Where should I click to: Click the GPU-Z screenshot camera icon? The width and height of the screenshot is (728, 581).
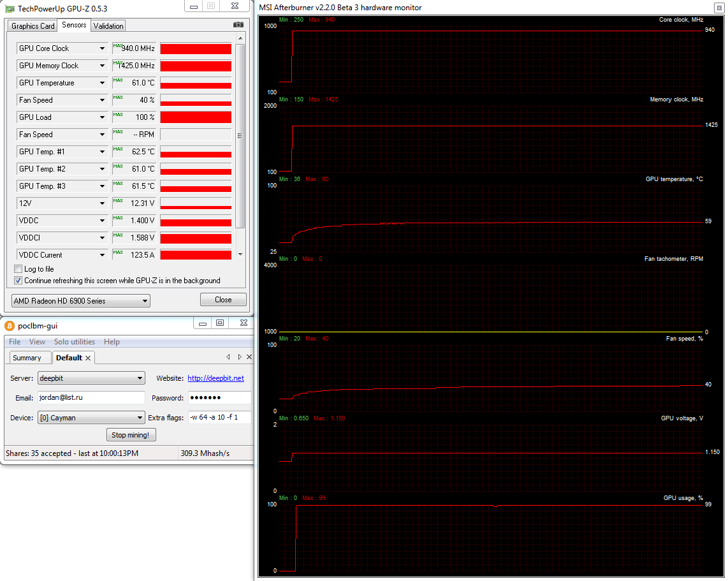(x=238, y=25)
